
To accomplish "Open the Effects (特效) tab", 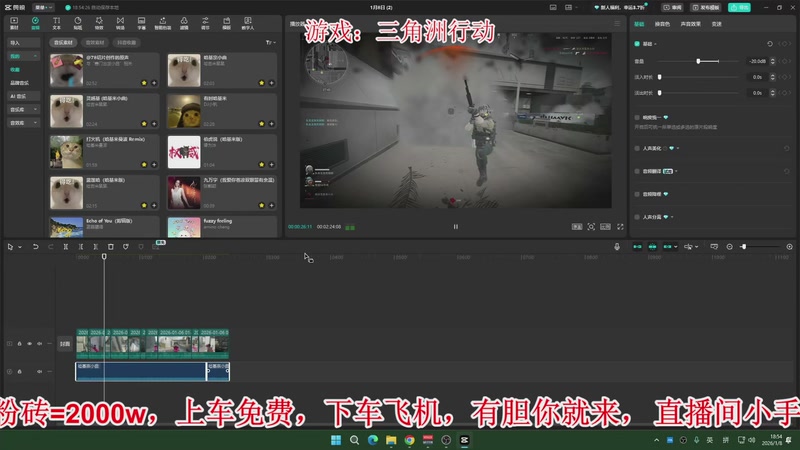I will tap(99, 23).
